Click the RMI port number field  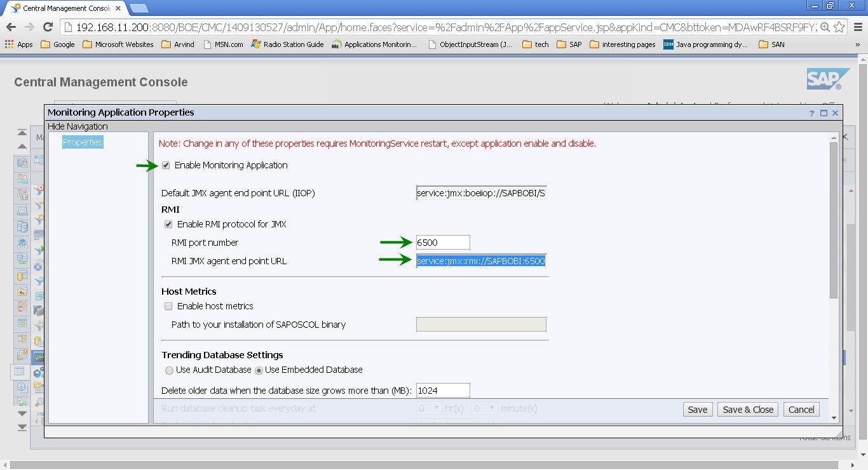(443, 242)
